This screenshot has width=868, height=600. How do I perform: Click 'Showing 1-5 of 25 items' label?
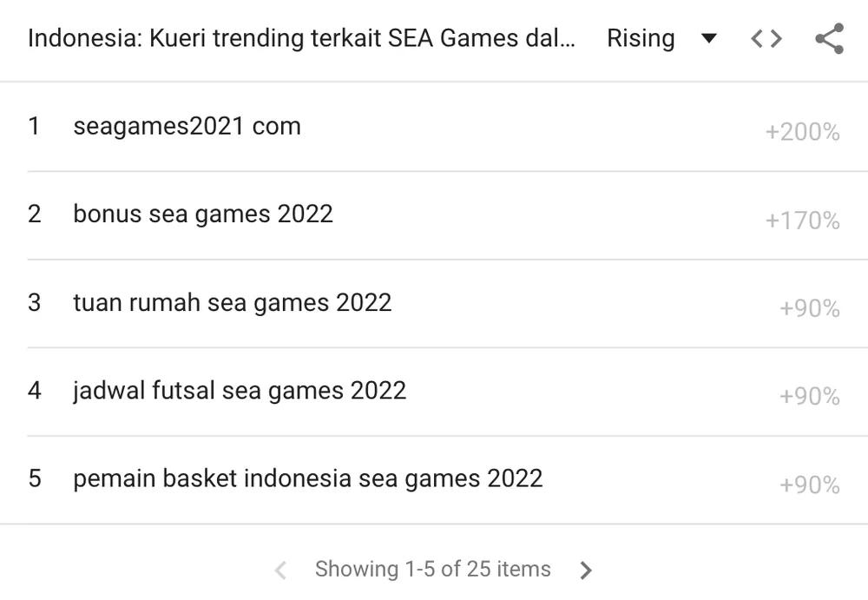(x=433, y=570)
